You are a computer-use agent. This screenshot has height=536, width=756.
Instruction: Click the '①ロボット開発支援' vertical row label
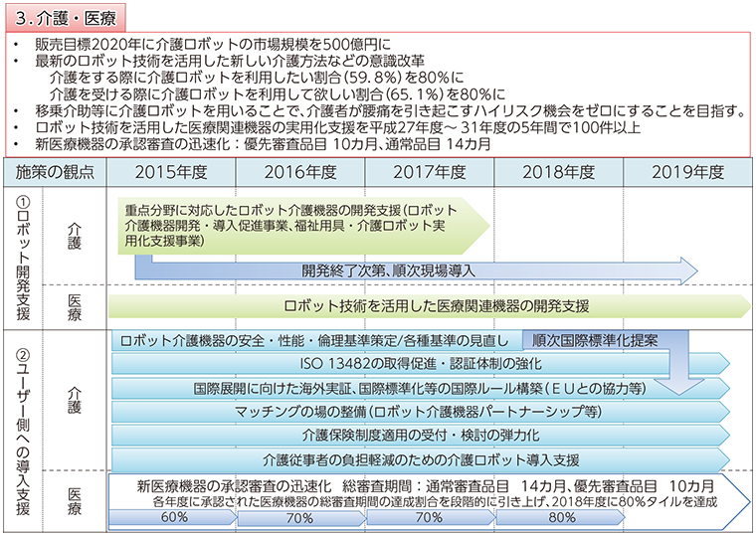click(23, 258)
